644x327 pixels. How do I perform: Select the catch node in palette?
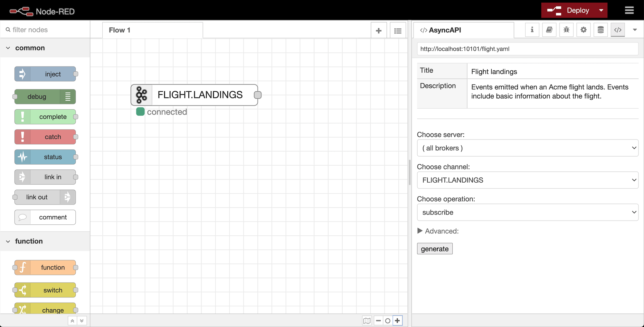click(45, 137)
